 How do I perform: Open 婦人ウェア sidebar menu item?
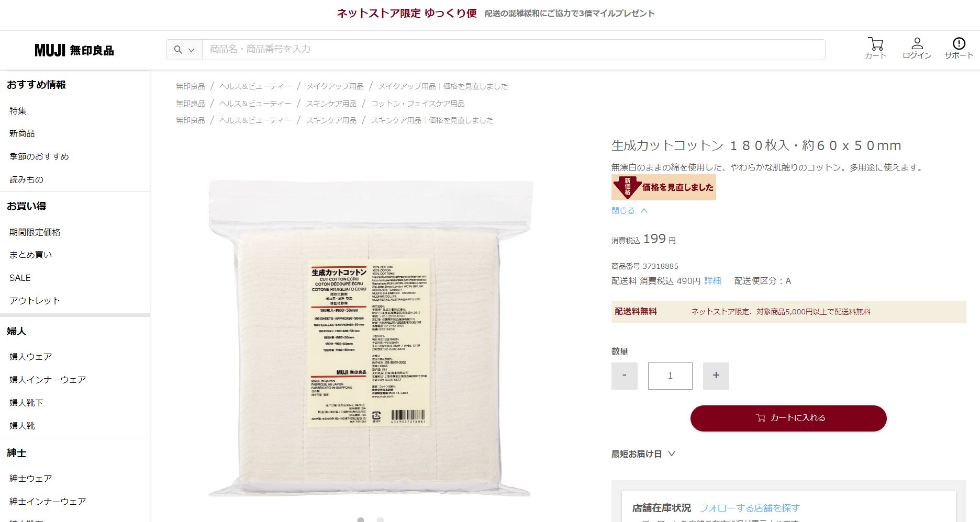pos(30,356)
